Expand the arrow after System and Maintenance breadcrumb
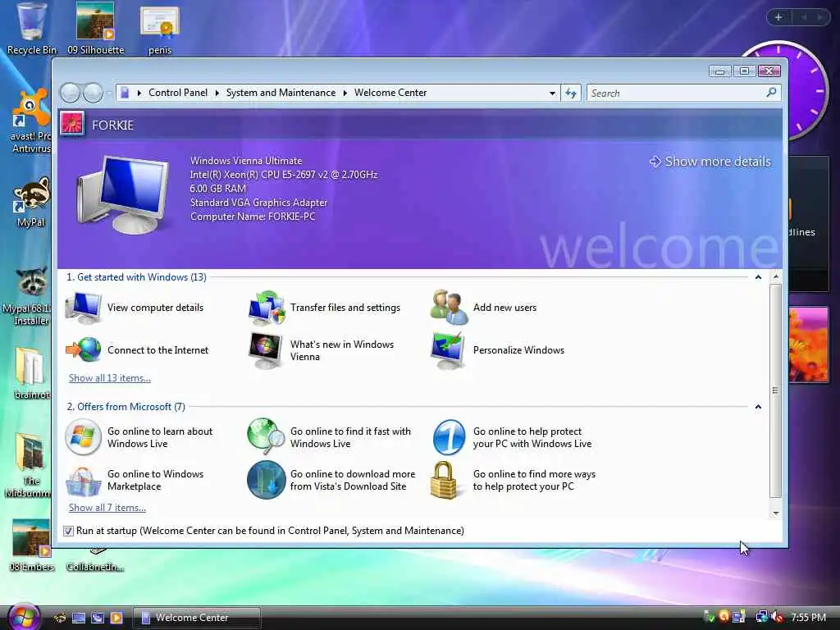 345,93
